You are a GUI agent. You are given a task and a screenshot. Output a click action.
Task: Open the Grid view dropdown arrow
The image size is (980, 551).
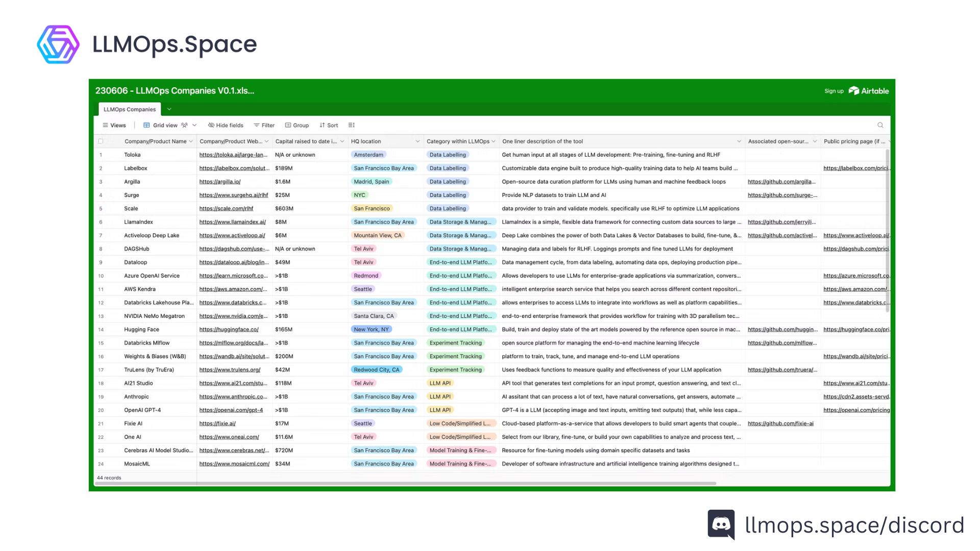(x=194, y=125)
